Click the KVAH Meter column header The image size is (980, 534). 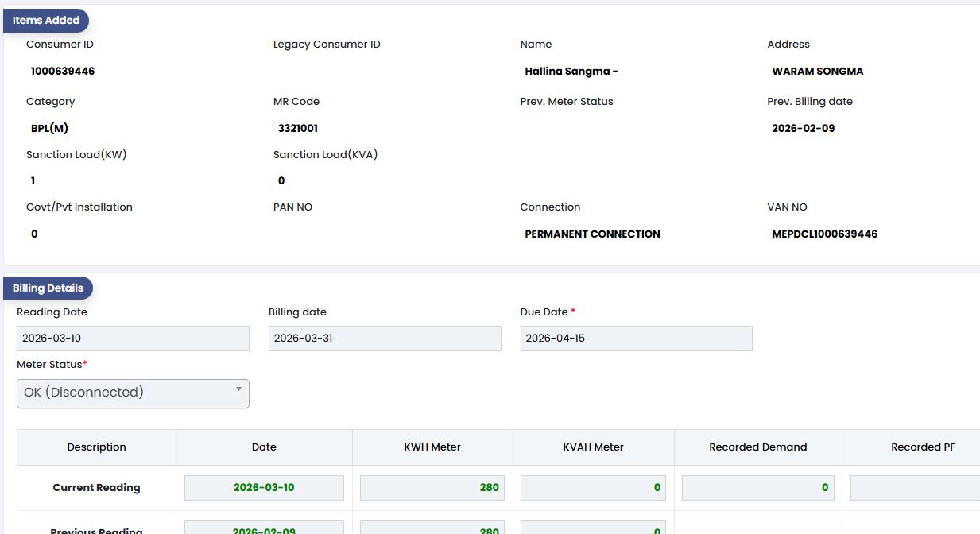pyautogui.click(x=594, y=447)
